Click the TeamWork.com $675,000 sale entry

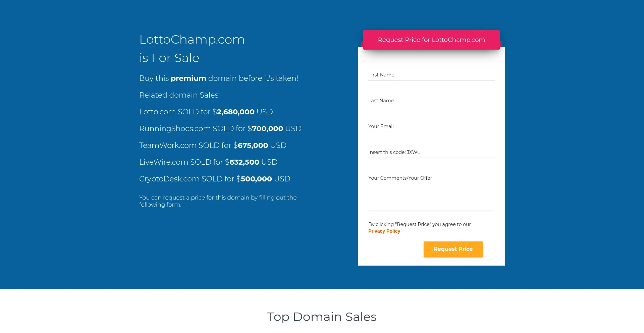(x=213, y=145)
